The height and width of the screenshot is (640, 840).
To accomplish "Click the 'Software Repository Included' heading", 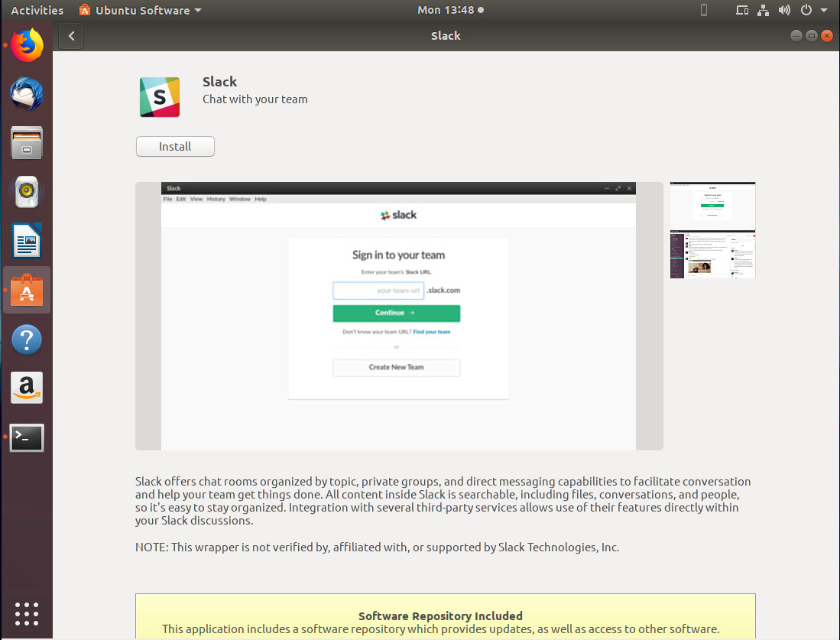I will [x=440, y=616].
